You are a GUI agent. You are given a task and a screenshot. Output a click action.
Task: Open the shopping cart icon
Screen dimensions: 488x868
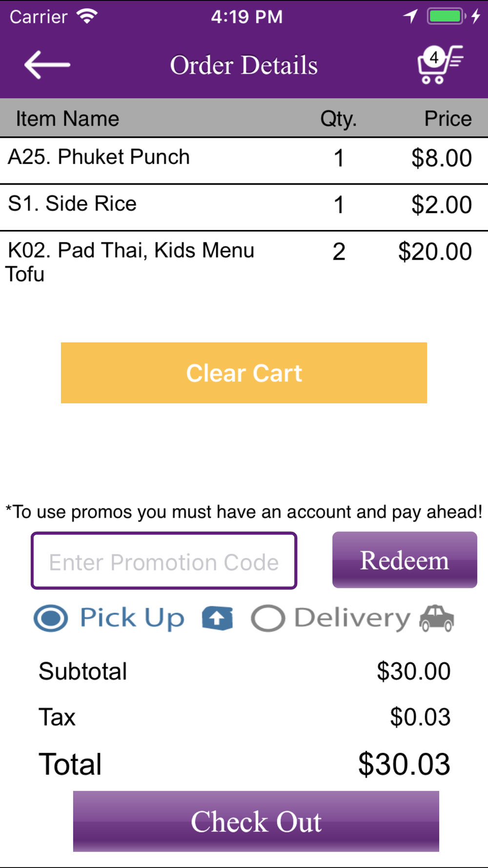pos(440,65)
